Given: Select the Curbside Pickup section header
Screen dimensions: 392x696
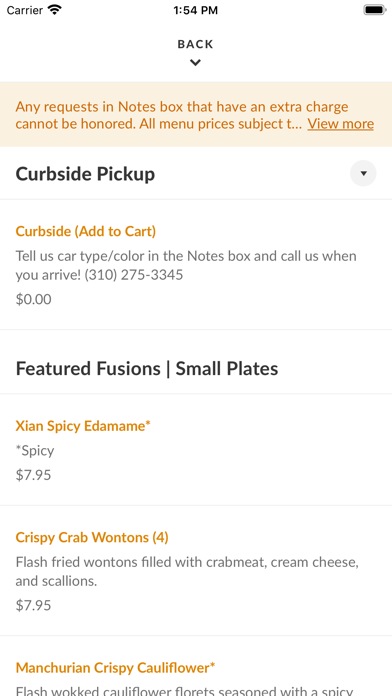Looking at the screenshot, I should [x=85, y=174].
